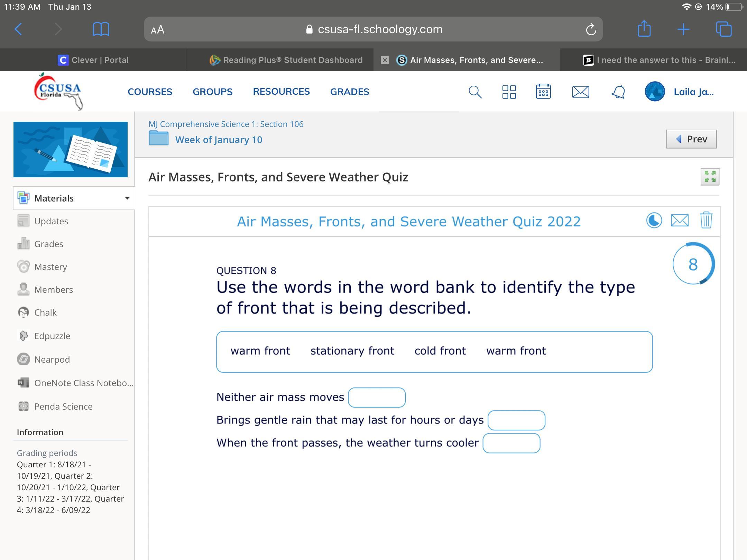Reload the page in Safari address bar
The image size is (747, 560).
coord(591,29)
